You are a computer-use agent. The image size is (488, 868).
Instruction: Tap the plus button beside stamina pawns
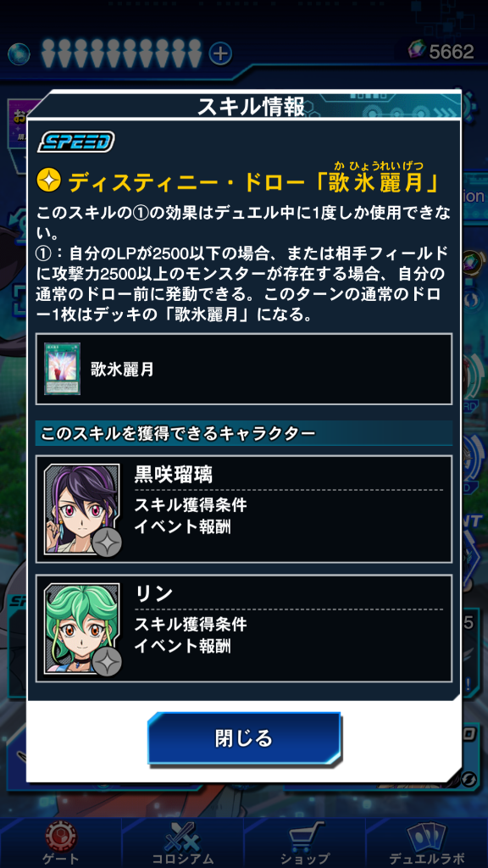pos(220,53)
